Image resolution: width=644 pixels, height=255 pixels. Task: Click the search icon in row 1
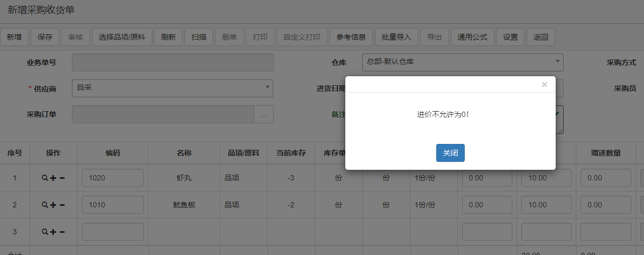point(45,178)
